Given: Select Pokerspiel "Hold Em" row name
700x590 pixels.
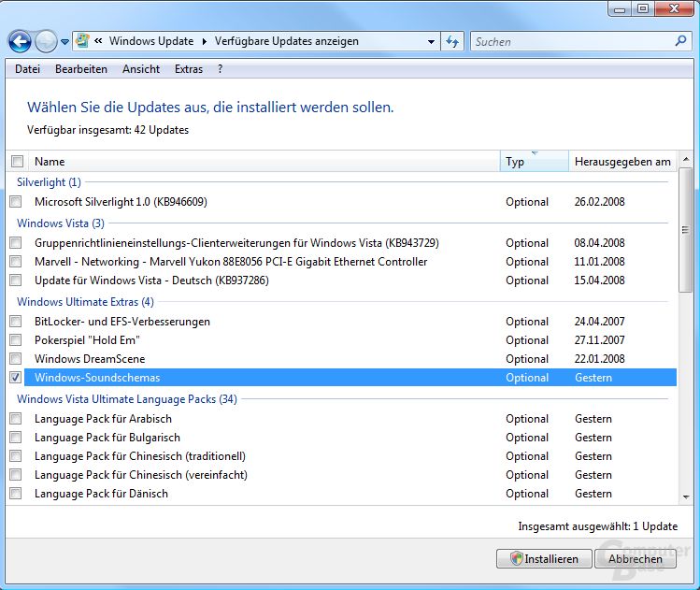Looking at the screenshot, I should coord(87,340).
